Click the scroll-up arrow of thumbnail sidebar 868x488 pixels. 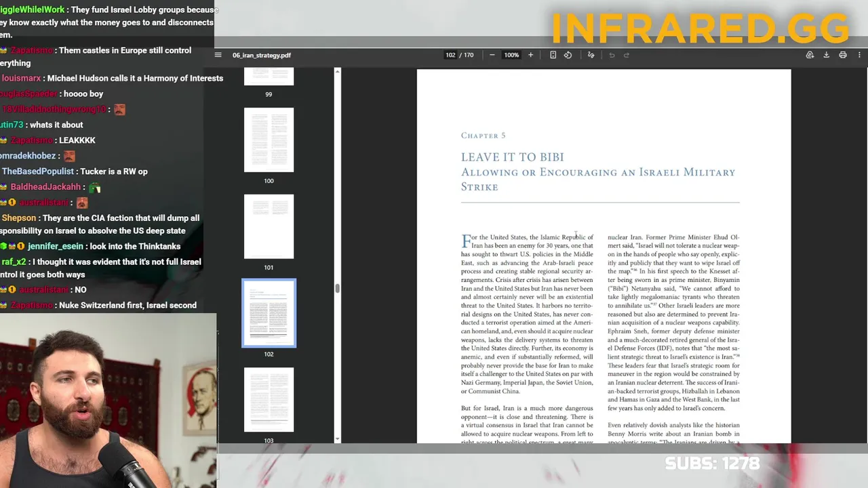click(338, 71)
